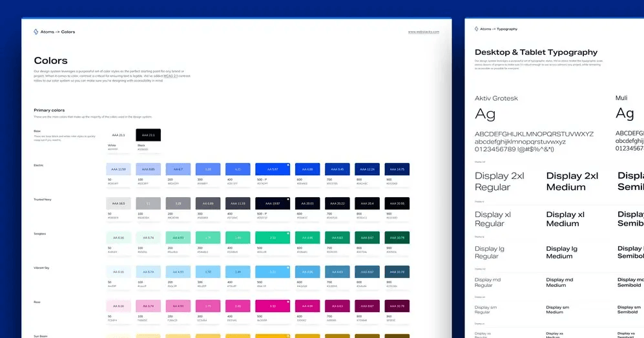Follow the WCAG 2.1 link in description

[x=169, y=76]
